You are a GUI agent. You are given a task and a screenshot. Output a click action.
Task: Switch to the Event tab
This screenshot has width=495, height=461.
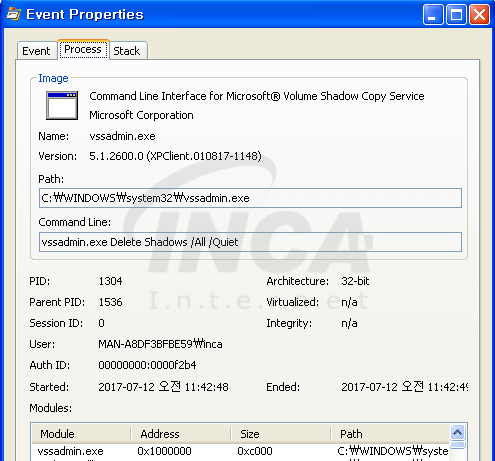(37, 51)
